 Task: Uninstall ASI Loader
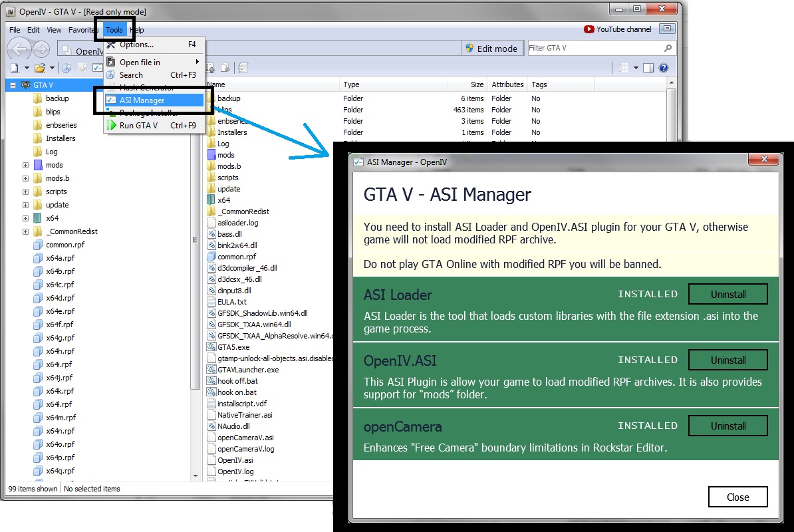(728, 294)
